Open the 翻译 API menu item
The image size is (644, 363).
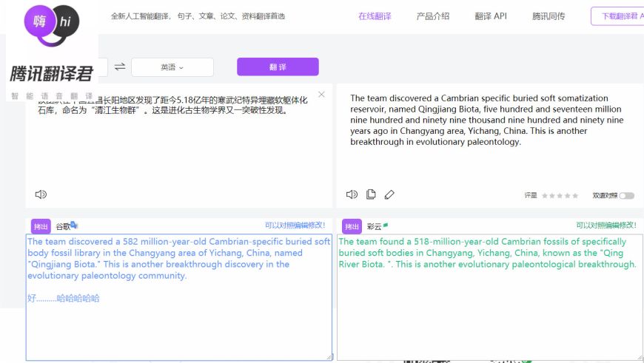pos(491,16)
